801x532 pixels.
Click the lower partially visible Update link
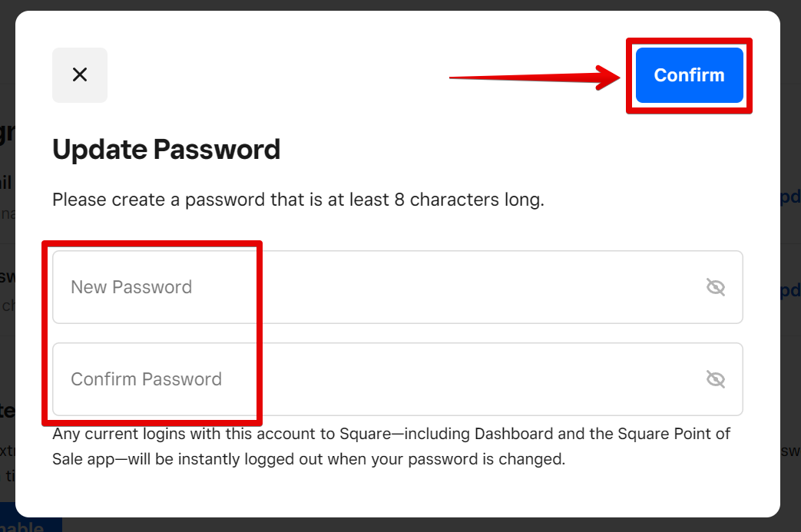[790, 292]
